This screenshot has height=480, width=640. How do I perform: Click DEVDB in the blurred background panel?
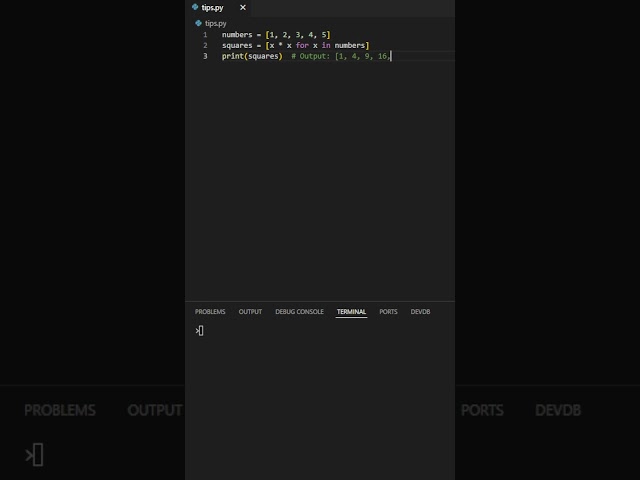558,410
